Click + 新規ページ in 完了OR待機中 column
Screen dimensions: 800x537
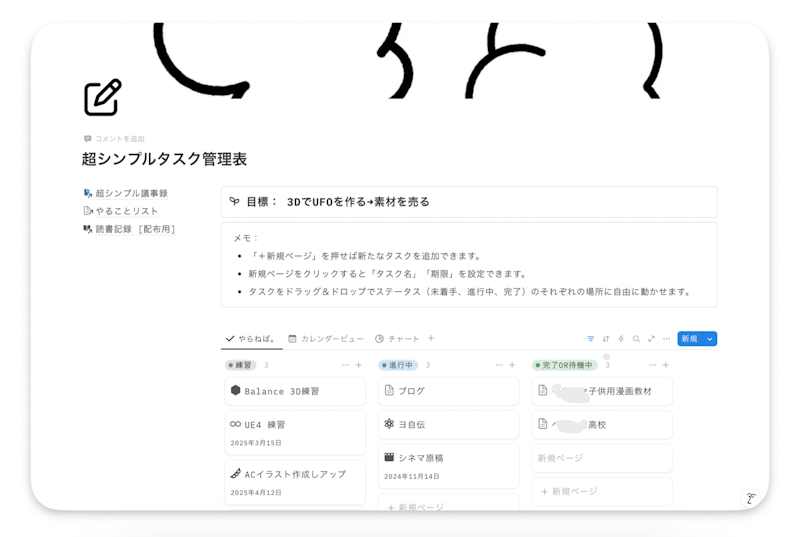[x=602, y=492]
